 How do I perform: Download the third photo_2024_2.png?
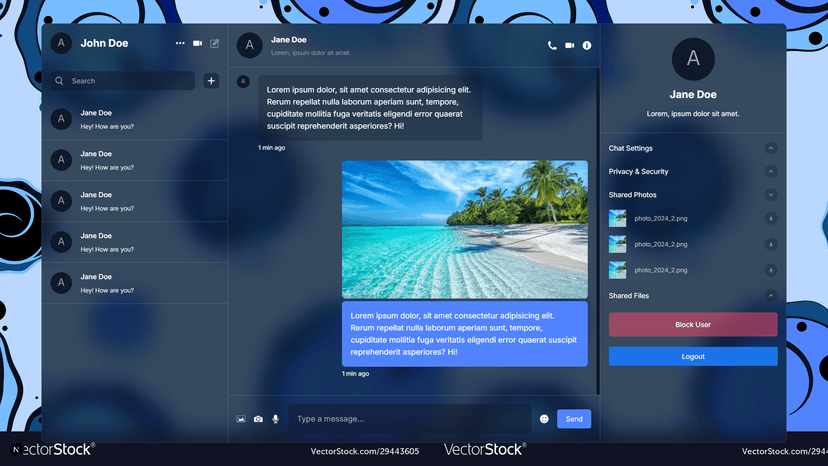click(771, 270)
